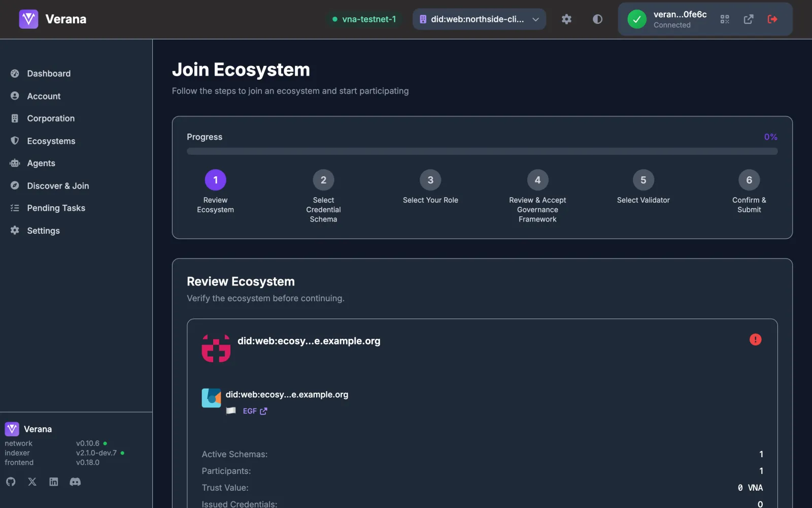Click the Discover & Join compass icon

[x=15, y=185]
